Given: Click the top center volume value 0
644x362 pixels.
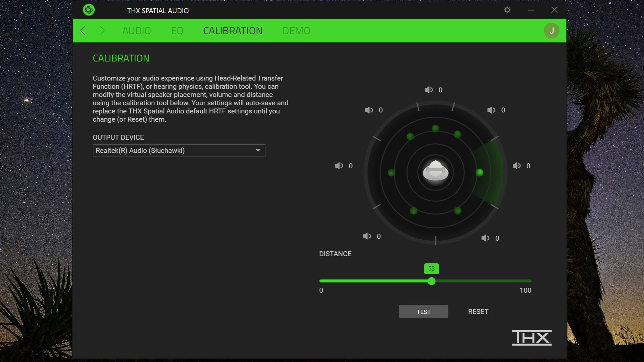Looking at the screenshot, I should (x=440, y=90).
